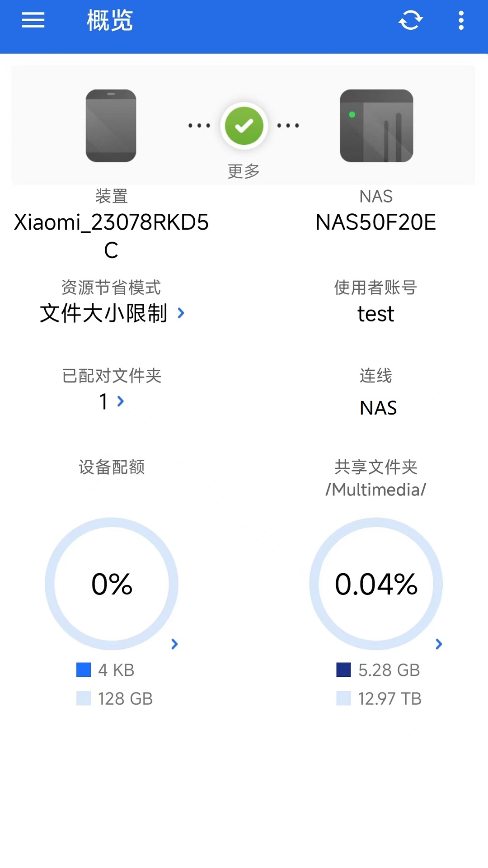Open the overflow menu in top bar

pos(461,21)
